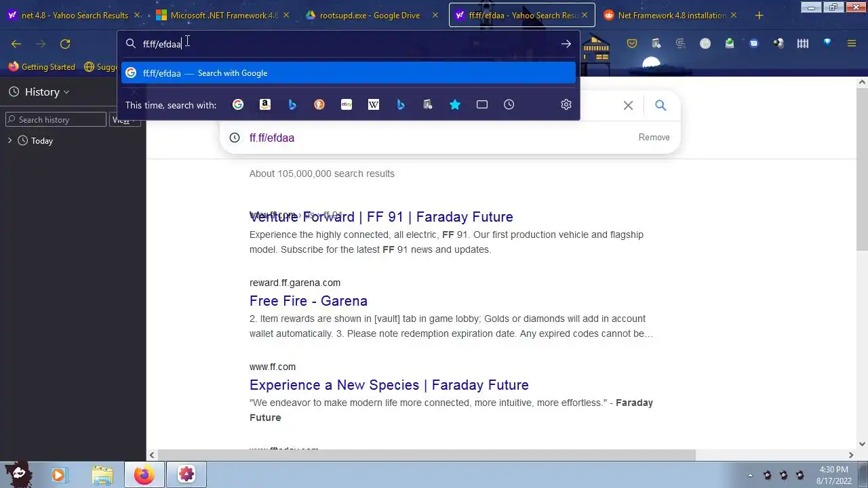The image size is (868, 488).
Task: Search this time with the Google icon
Action: [238, 104]
